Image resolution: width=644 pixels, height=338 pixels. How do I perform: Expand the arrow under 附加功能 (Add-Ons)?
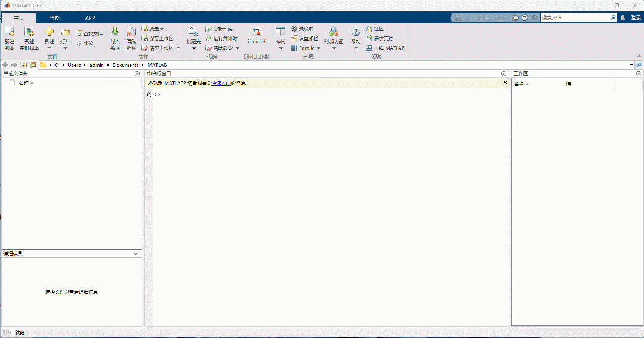click(x=334, y=48)
